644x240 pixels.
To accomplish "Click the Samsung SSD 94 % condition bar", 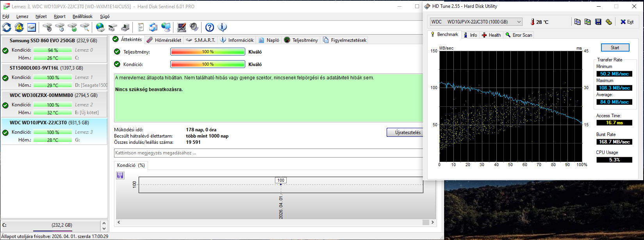I will pos(53,50).
